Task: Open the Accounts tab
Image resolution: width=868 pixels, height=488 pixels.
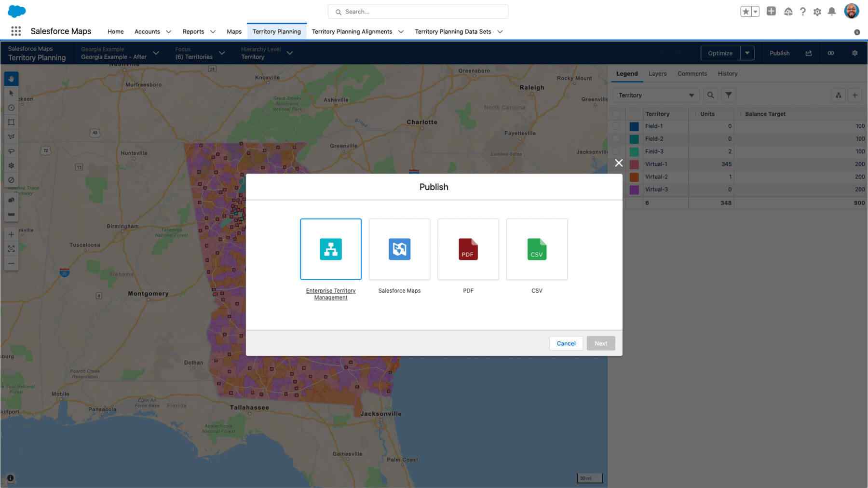Action: (x=147, y=31)
